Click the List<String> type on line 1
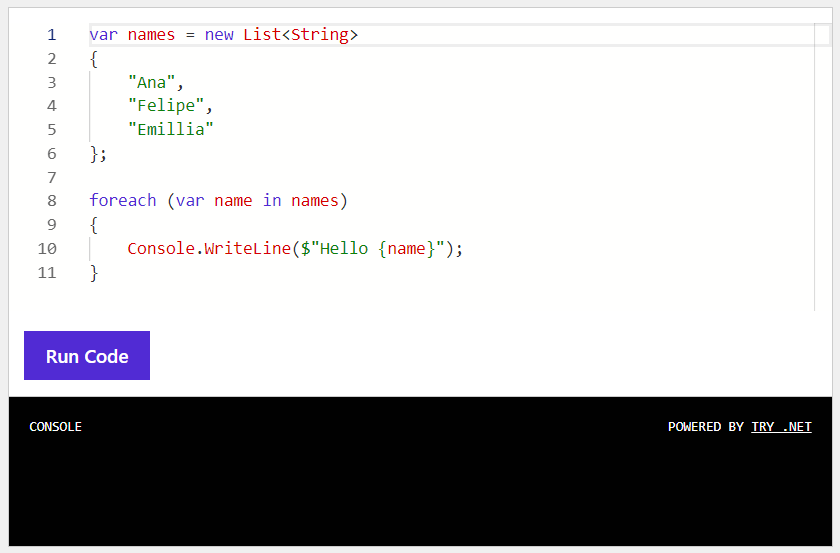This screenshot has width=840, height=553. (x=301, y=35)
